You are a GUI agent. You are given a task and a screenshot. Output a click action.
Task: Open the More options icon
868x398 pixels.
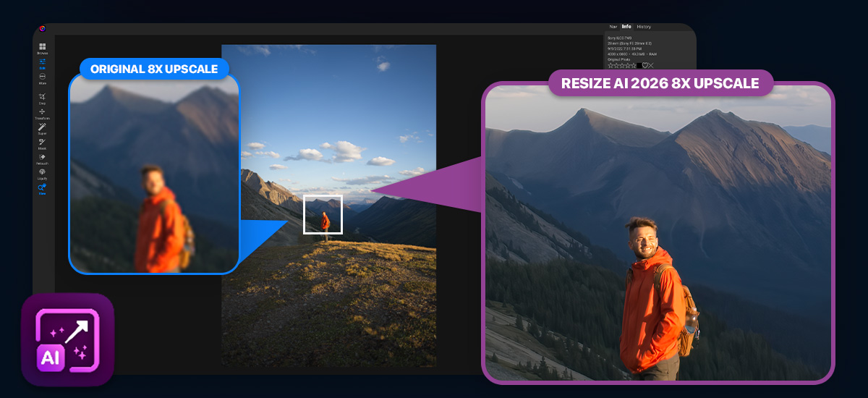click(x=42, y=78)
